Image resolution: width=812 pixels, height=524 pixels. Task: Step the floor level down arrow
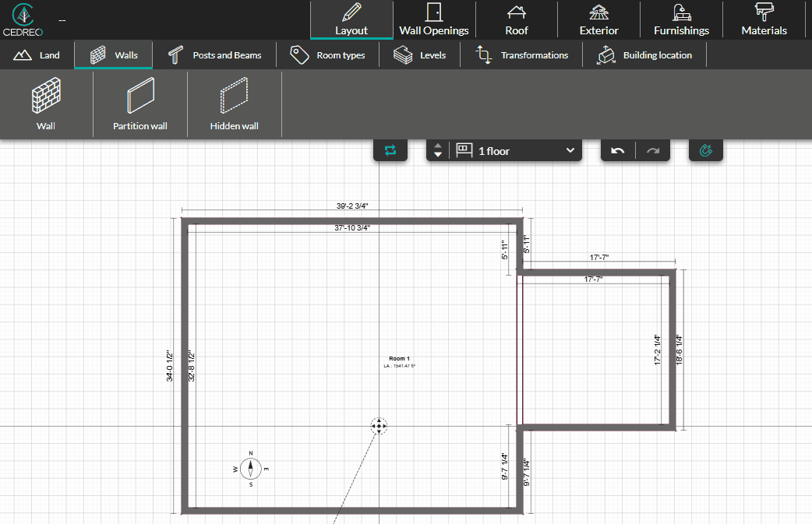click(x=438, y=155)
